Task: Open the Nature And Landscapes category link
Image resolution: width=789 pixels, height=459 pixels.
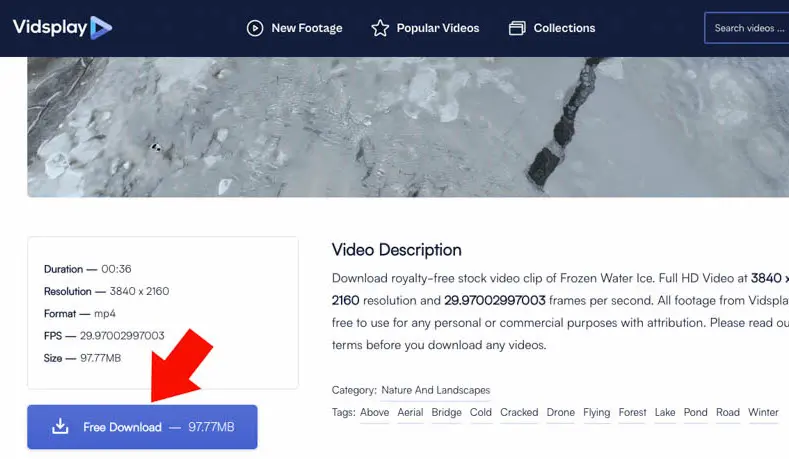Action: (435, 390)
